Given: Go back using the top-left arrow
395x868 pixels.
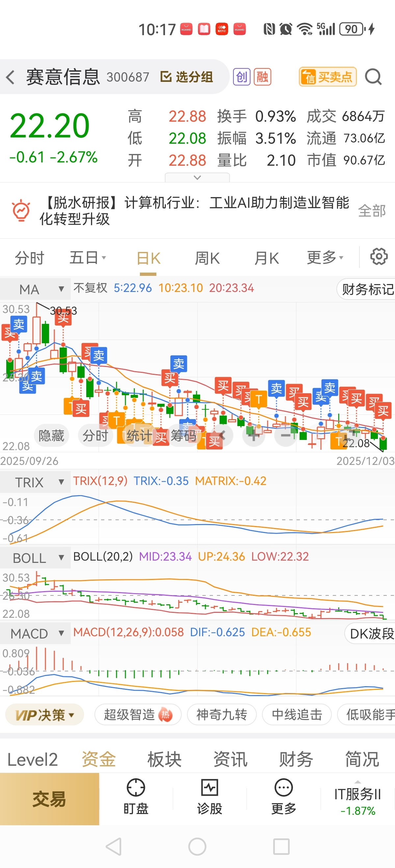Looking at the screenshot, I should [x=11, y=77].
